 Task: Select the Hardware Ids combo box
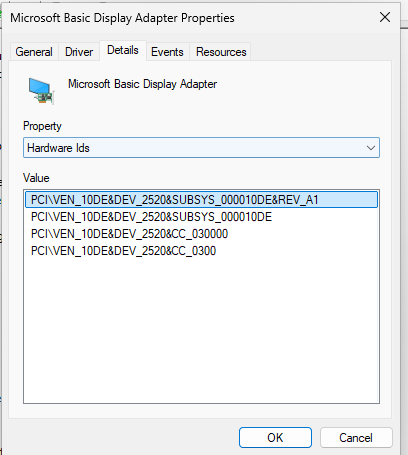201,148
